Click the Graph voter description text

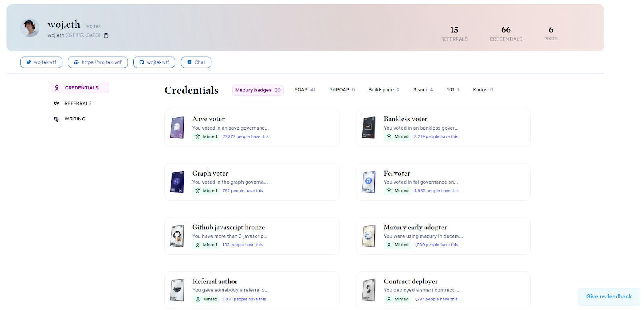230,182
